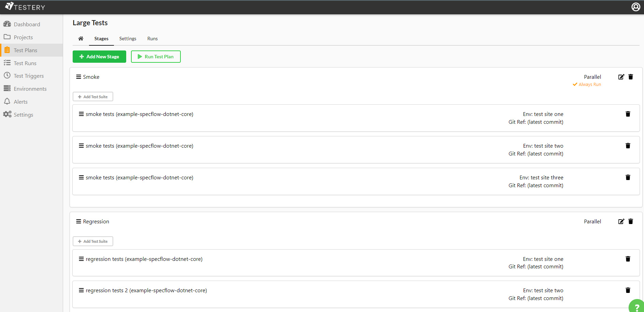Delete the Regression stage via trash icon

click(x=630, y=221)
